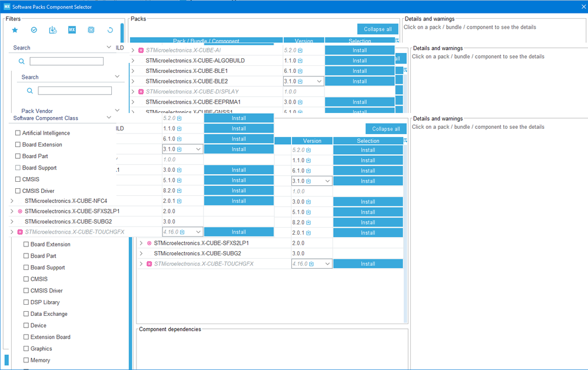Viewport: 588px width, 370px height.
Task: Click the MX compatibility filter icon
Action: point(72,30)
